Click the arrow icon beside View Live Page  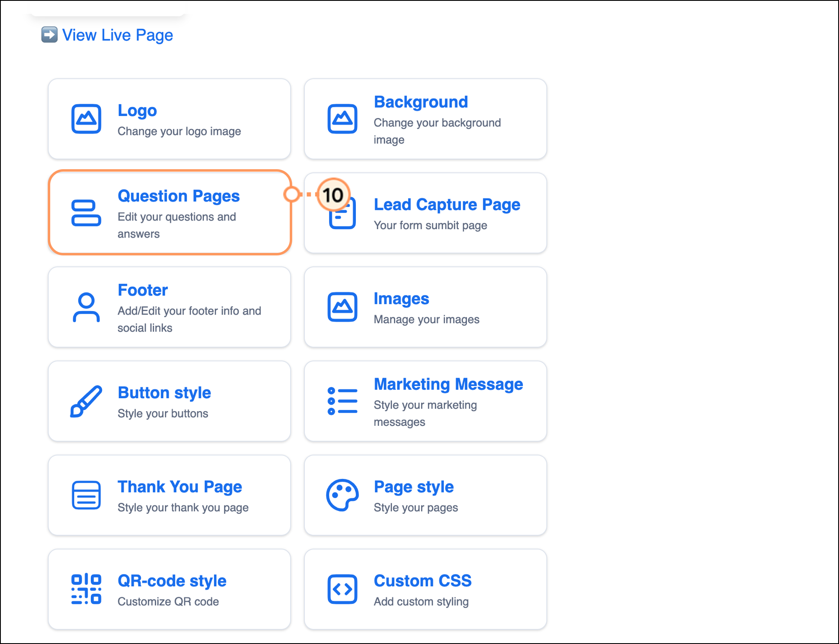49,35
